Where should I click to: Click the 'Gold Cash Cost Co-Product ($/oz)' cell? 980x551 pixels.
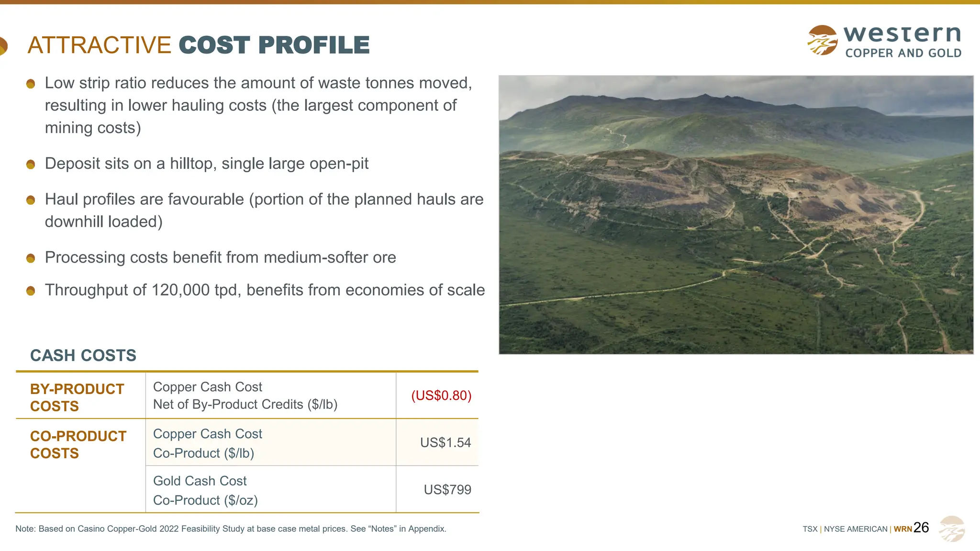pos(206,490)
